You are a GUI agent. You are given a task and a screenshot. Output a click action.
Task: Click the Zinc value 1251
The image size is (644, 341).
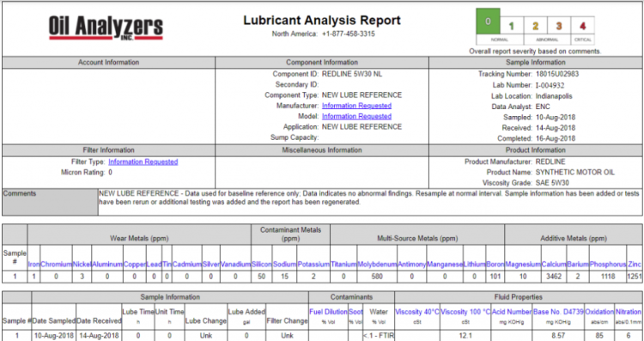[x=635, y=277]
